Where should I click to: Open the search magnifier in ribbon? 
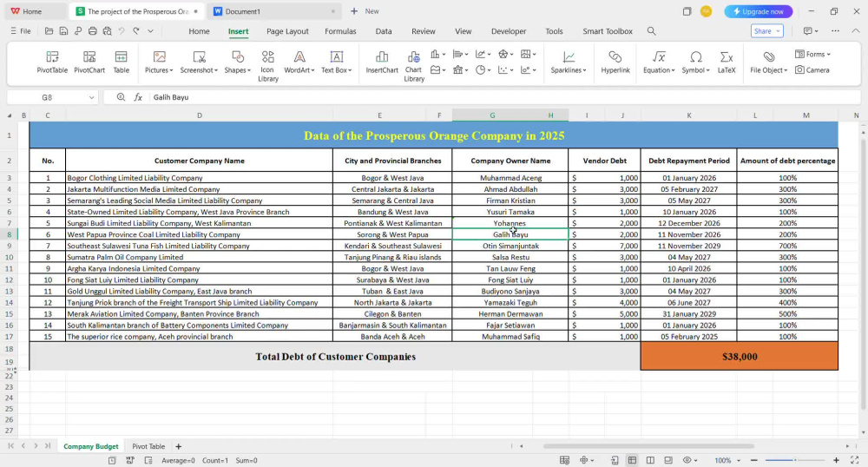coord(652,31)
